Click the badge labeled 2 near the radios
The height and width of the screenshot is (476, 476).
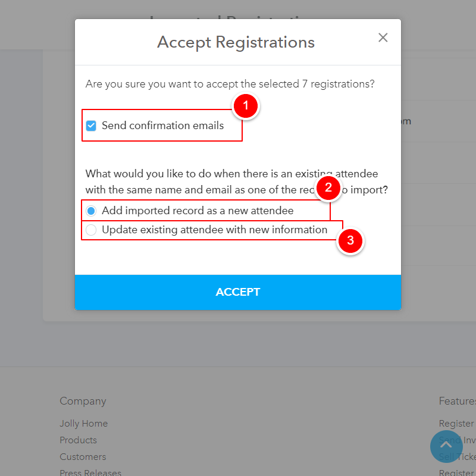point(329,187)
